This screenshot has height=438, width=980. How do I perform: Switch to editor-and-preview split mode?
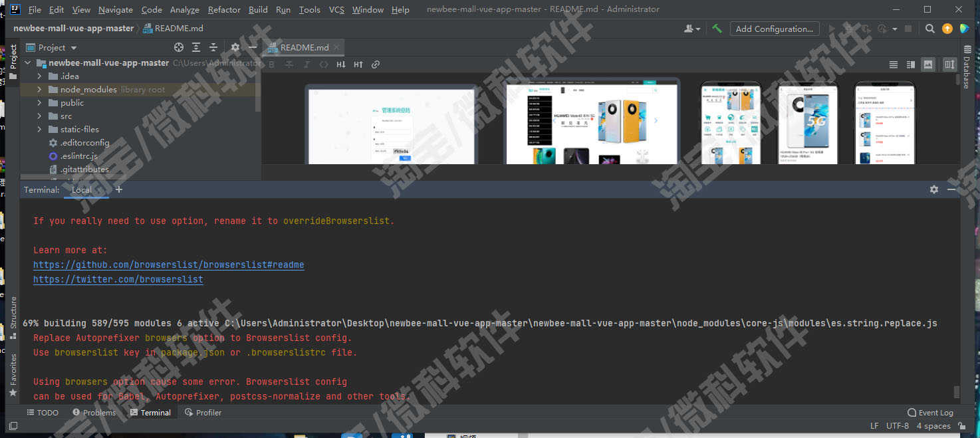(911, 64)
